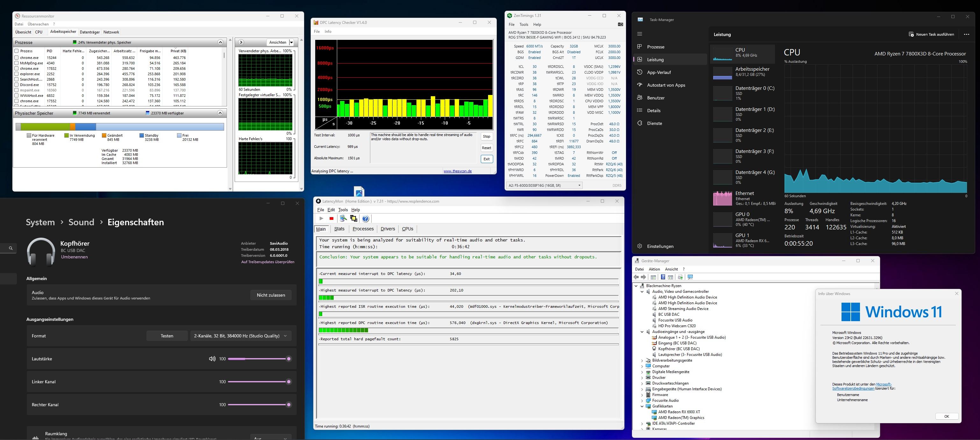Screen dimensions: 980x440
Task: Click Geräte-Manager back arrow icon
Action: click(636, 277)
